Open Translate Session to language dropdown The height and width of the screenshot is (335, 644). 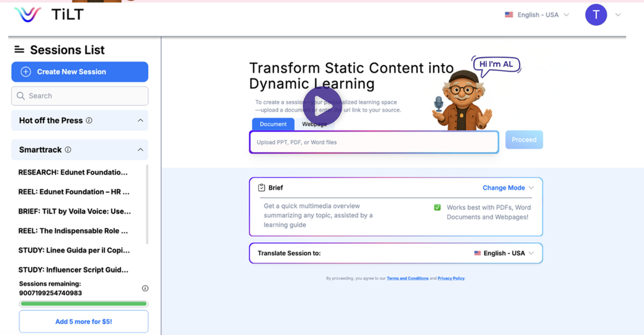coord(504,253)
